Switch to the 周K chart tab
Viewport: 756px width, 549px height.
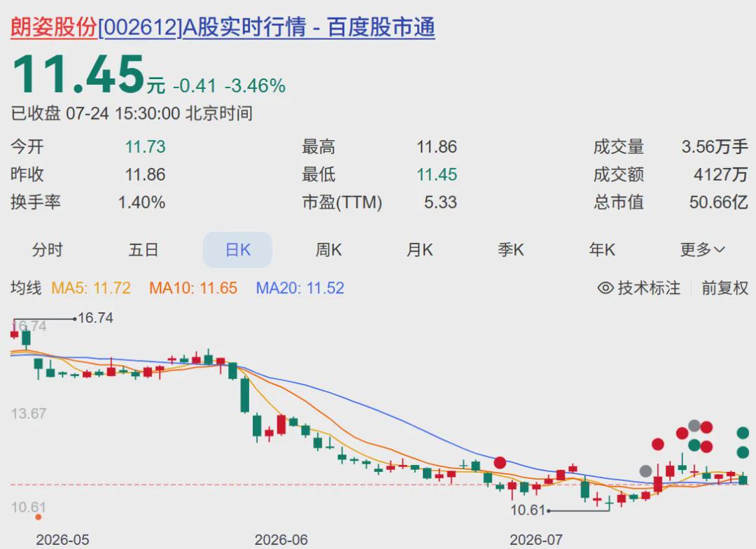(x=328, y=250)
